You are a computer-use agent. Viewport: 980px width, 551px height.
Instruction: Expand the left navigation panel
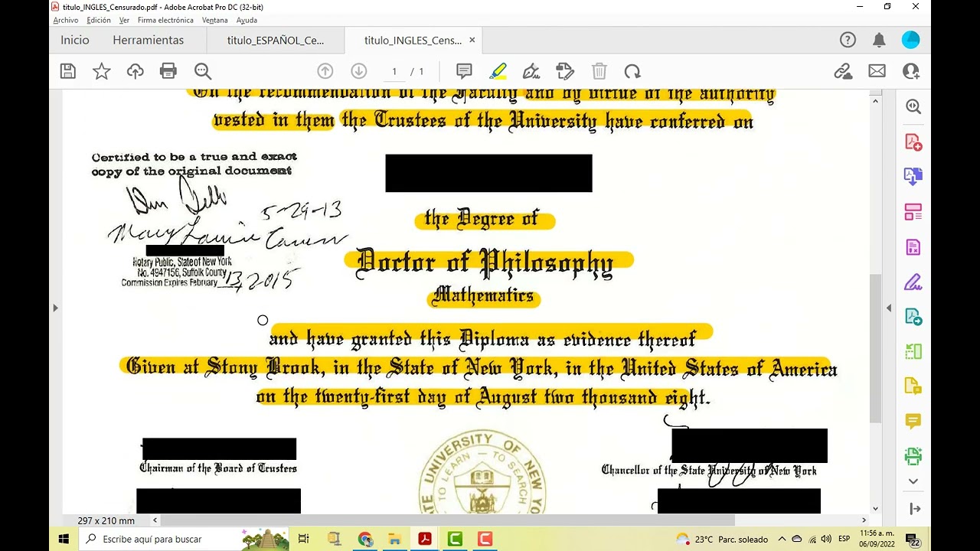(55, 308)
